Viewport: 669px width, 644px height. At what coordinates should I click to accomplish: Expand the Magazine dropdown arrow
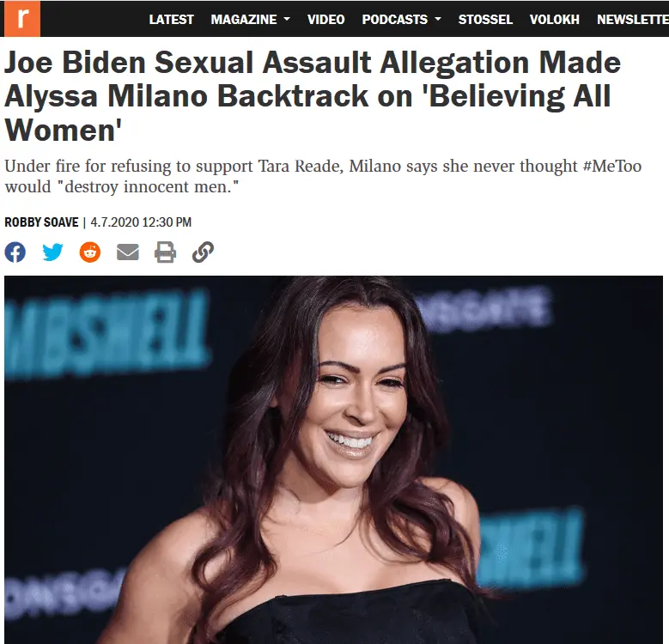pyautogui.click(x=287, y=19)
